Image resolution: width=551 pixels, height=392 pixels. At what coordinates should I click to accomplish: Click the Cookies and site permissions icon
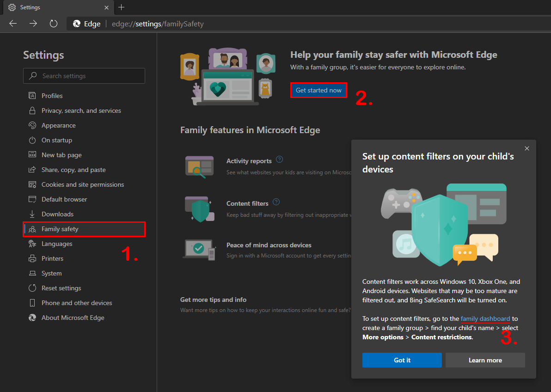[x=32, y=184]
